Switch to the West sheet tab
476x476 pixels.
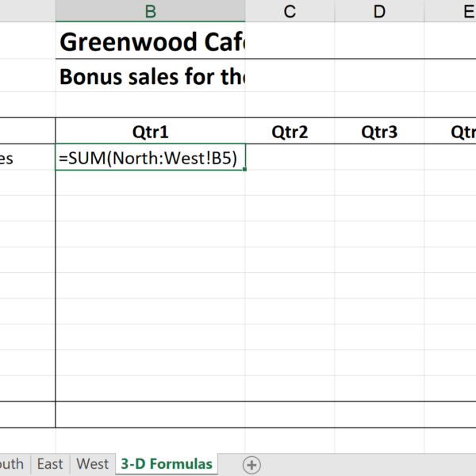tap(93, 464)
